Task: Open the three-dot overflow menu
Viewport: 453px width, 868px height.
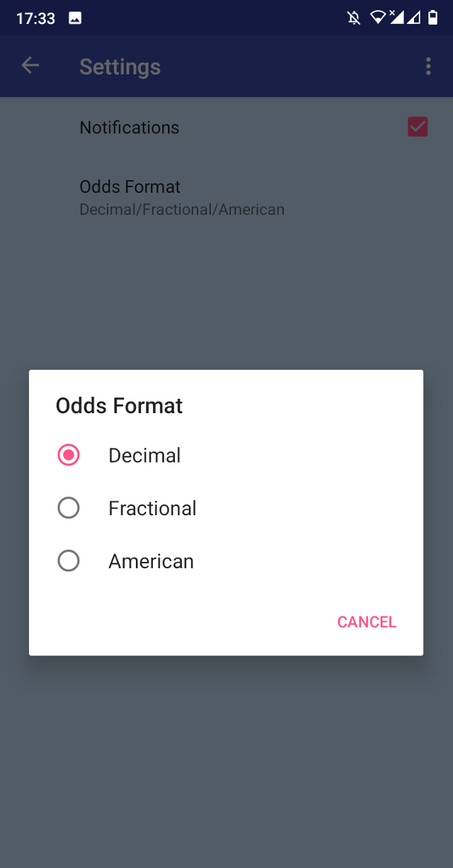Action: tap(428, 67)
